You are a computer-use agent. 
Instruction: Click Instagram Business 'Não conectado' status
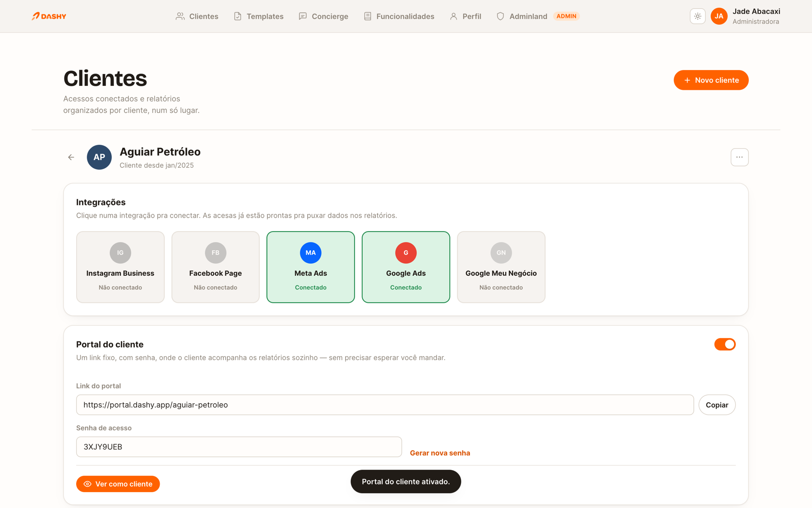(x=120, y=287)
